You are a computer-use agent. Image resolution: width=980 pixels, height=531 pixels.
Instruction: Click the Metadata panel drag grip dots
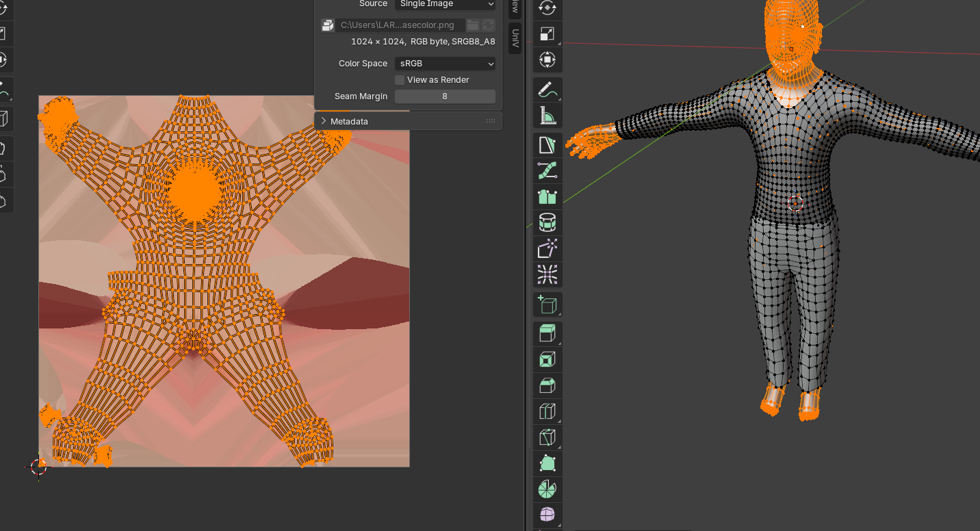pyautogui.click(x=491, y=121)
